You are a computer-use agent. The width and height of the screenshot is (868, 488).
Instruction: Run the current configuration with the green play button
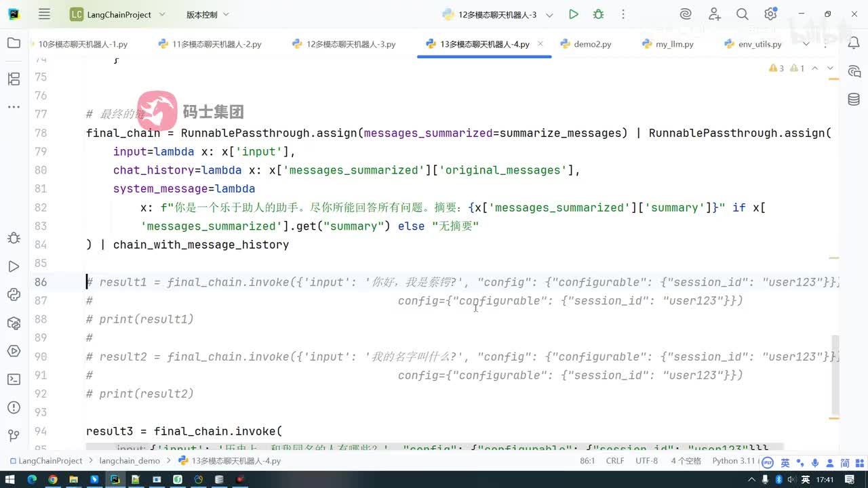point(574,14)
